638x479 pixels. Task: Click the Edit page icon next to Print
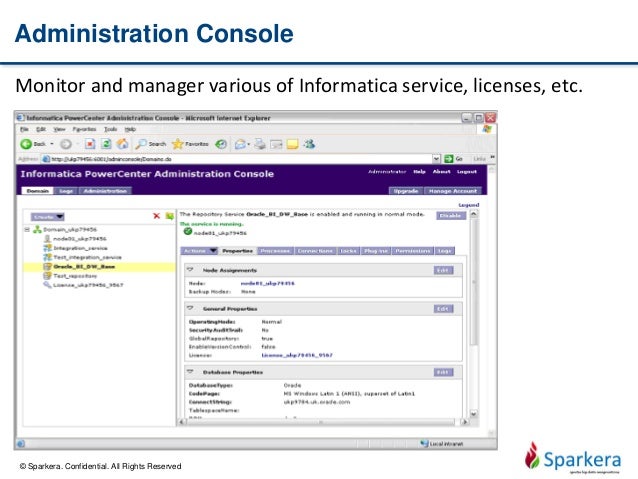pyautogui.click(x=276, y=144)
